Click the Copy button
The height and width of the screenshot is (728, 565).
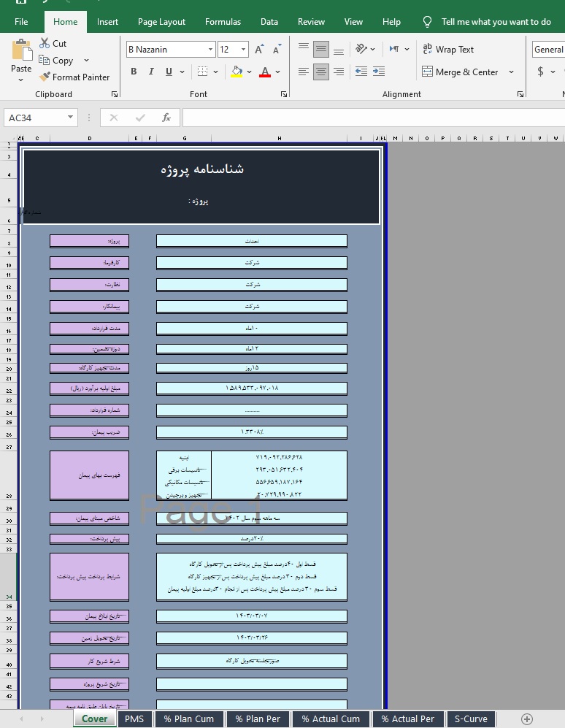pos(62,61)
